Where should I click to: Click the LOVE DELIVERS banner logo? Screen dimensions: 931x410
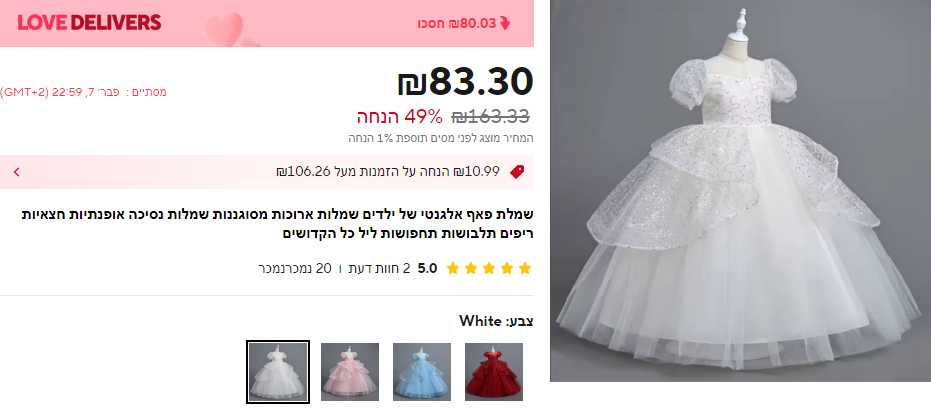coord(89,23)
